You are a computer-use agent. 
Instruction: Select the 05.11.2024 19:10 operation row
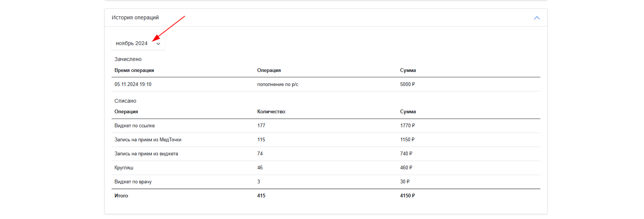(x=326, y=84)
